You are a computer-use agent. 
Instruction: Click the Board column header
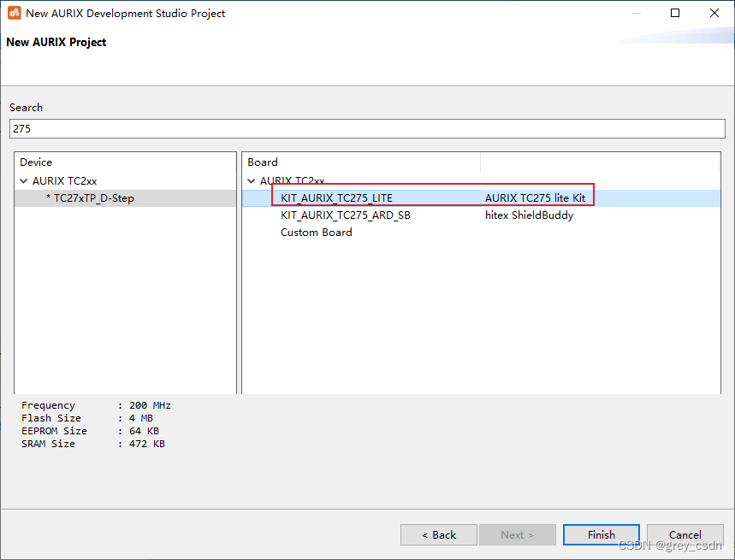point(262,162)
